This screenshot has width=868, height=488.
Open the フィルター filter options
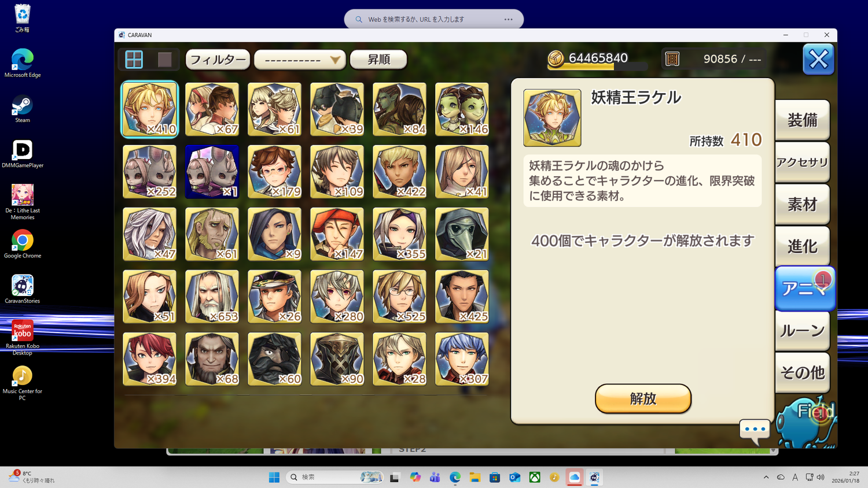[x=218, y=59]
